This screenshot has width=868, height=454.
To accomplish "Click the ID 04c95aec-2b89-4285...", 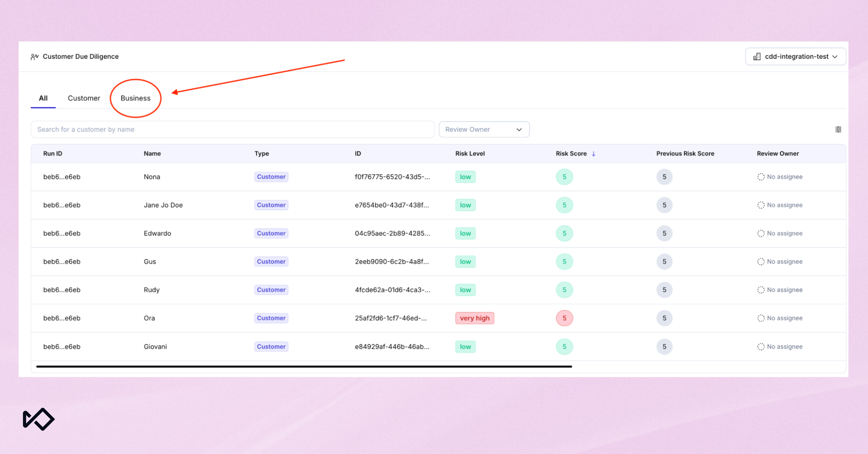I will (x=392, y=233).
